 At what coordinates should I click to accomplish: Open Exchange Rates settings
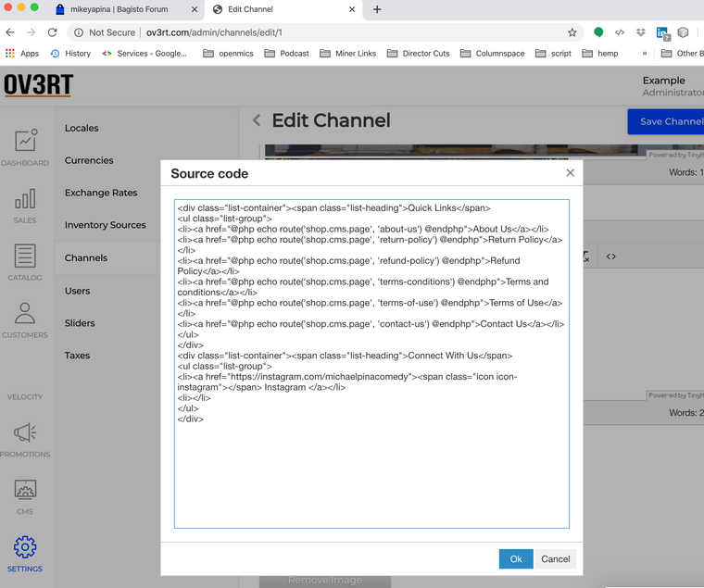[x=101, y=193]
